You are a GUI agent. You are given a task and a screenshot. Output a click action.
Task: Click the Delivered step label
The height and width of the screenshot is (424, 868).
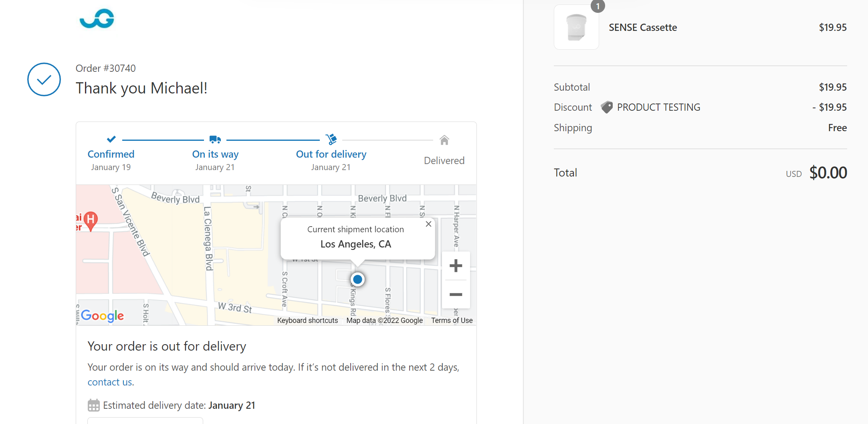(444, 160)
